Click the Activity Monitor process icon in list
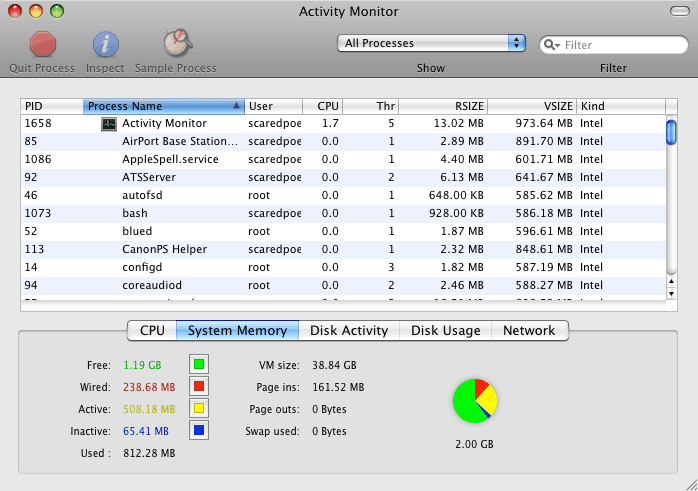This screenshot has height=491, width=698. pos(109,124)
